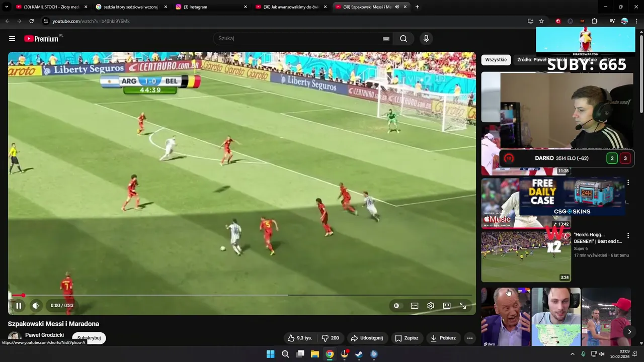
Task: Open the tab search dropdown arrow
Action: tap(7, 7)
